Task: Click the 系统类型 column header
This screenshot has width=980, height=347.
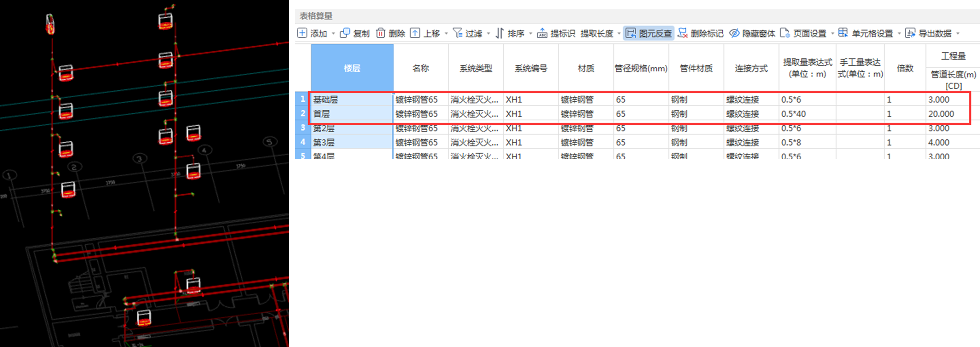Action: pyautogui.click(x=476, y=68)
